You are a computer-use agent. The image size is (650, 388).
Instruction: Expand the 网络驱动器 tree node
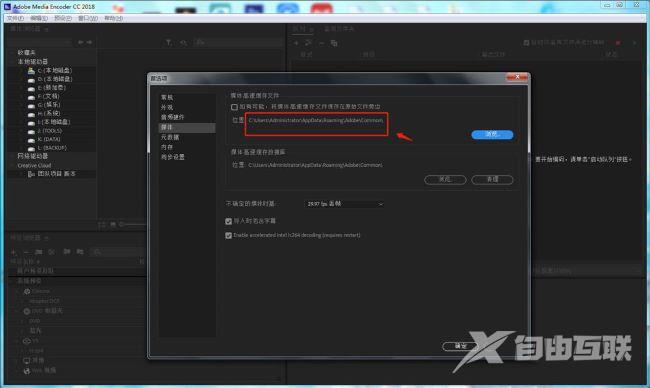13,156
